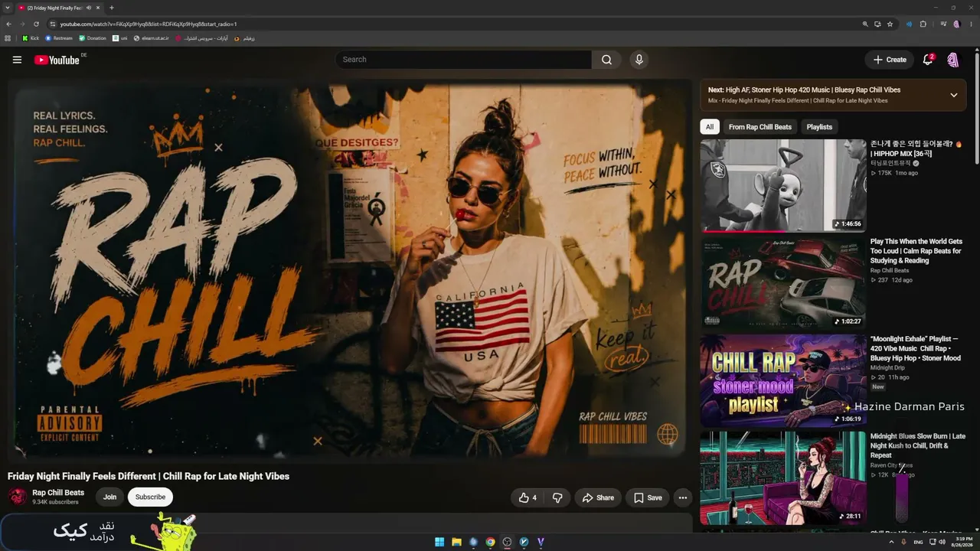Click the main Rap Chill video player
Image resolution: width=980 pixels, height=551 pixels.
[350, 270]
